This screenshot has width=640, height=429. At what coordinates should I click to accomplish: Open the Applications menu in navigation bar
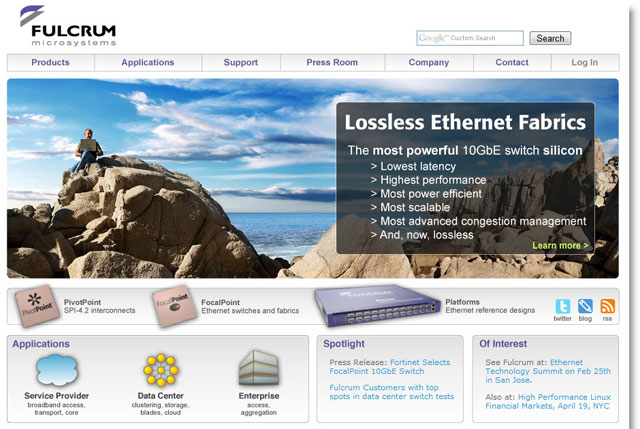click(x=148, y=62)
